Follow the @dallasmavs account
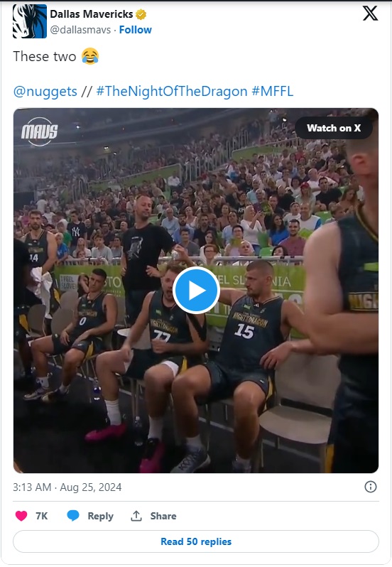This screenshot has width=392, height=567. click(135, 30)
